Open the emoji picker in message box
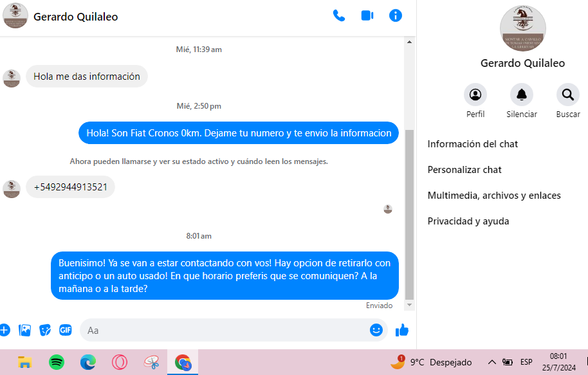 point(376,330)
